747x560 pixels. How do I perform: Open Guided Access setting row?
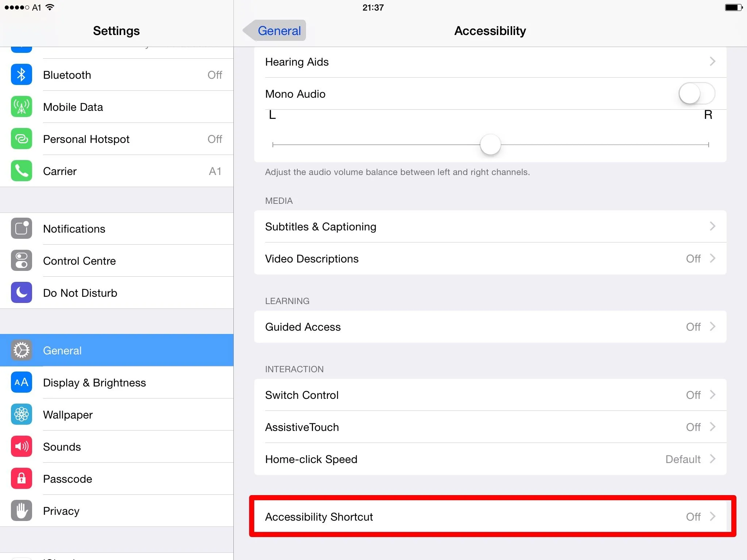pyautogui.click(x=490, y=327)
